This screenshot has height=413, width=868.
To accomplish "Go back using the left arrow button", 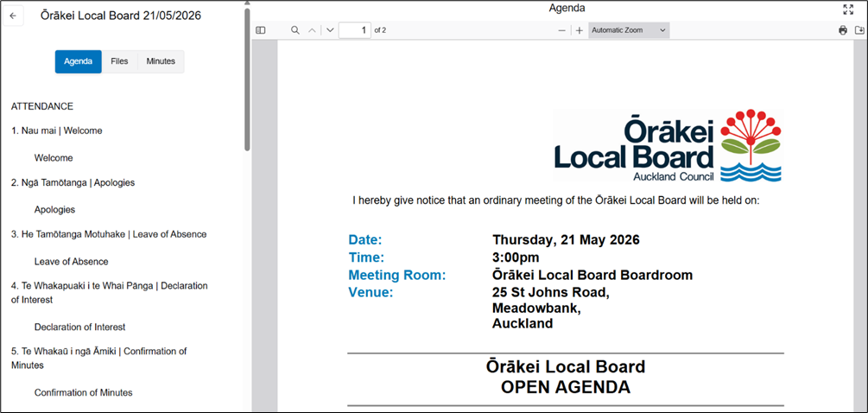I will point(13,16).
